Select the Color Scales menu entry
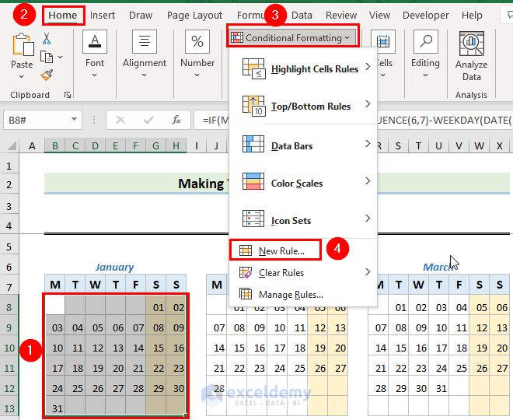 (303, 182)
